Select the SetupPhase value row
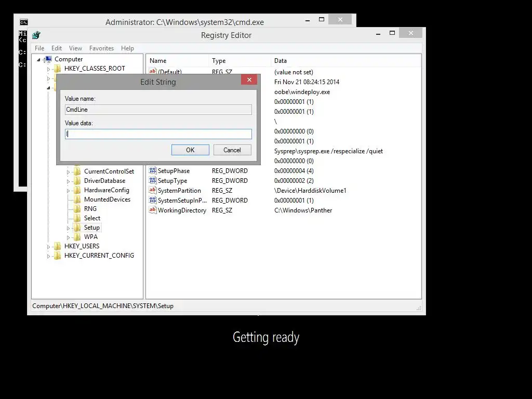The height and width of the screenshot is (399, 532). pos(174,170)
